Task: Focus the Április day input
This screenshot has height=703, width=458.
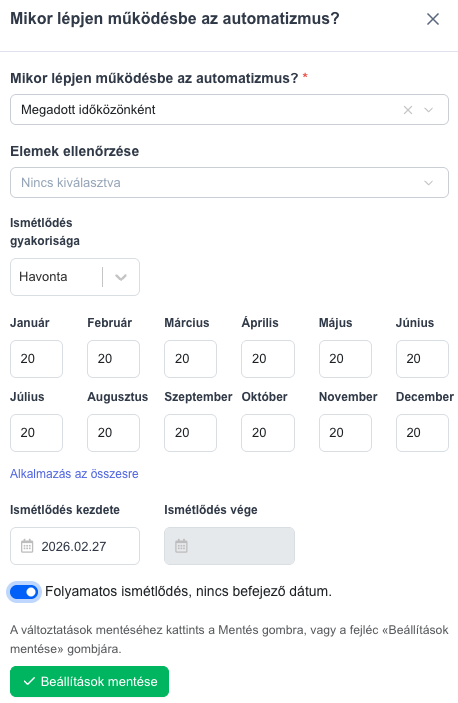Action: [268, 359]
